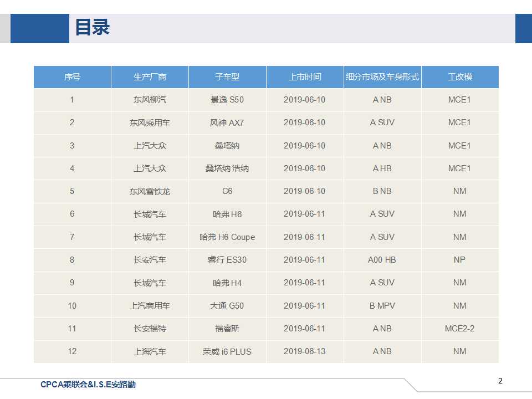Click the page number 2
The image size is (532, 399).
click(x=500, y=381)
